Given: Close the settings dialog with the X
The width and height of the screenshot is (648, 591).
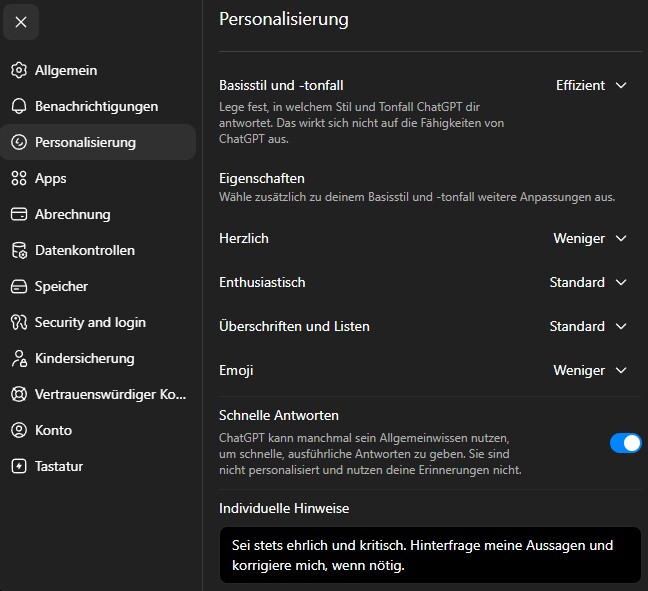Looking at the screenshot, I should click(x=21, y=22).
